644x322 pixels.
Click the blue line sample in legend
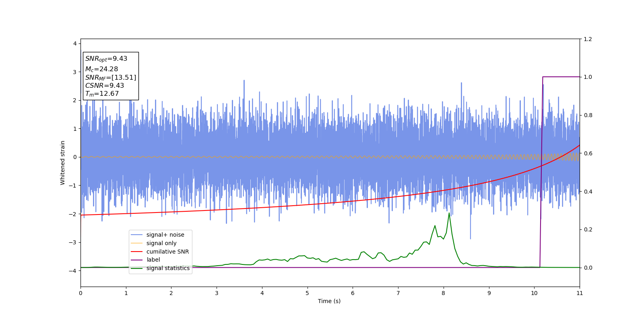tap(137, 235)
